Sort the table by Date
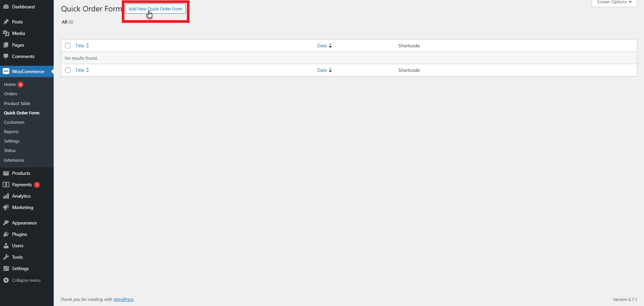Image resolution: width=644 pixels, height=306 pixels. (322, 46)
